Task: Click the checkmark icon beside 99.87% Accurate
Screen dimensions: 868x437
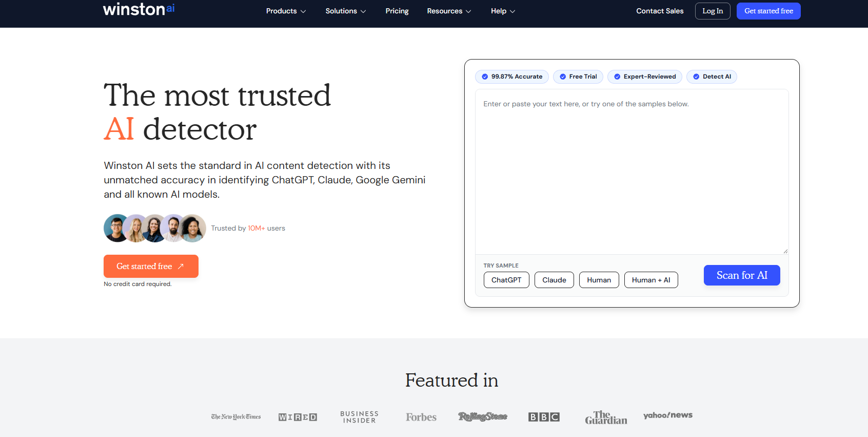Action: 485,77
